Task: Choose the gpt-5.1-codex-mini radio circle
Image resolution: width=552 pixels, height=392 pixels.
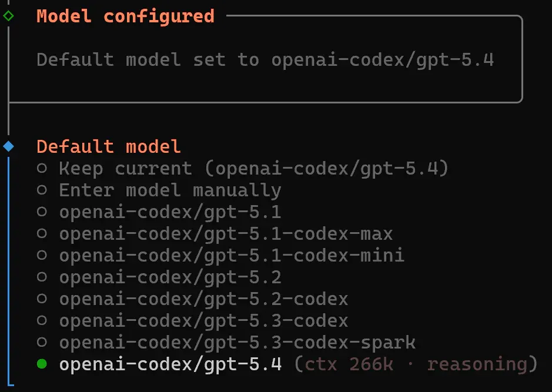Action: coord(42,255)
